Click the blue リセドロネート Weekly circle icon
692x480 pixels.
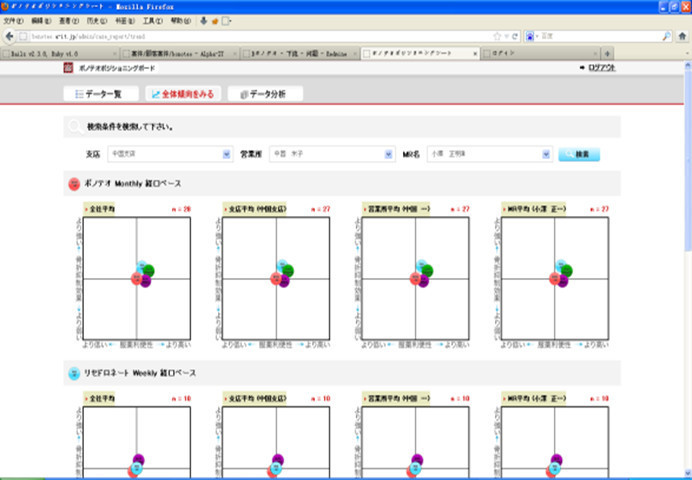click(74, 374)
